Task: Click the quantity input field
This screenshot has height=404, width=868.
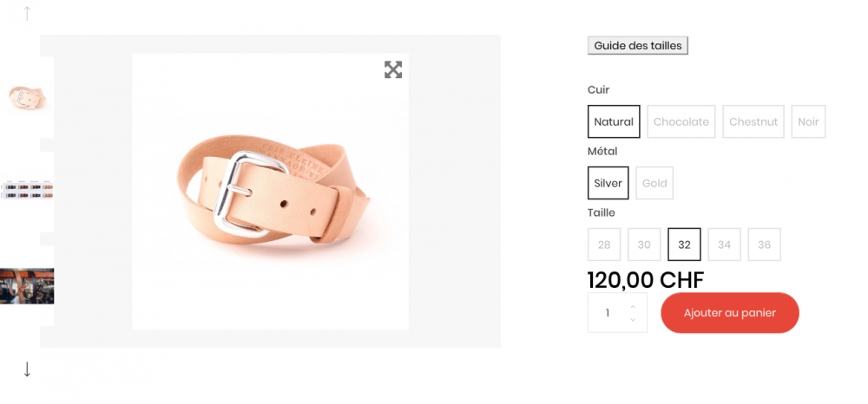Action: [x=608, y=313]
